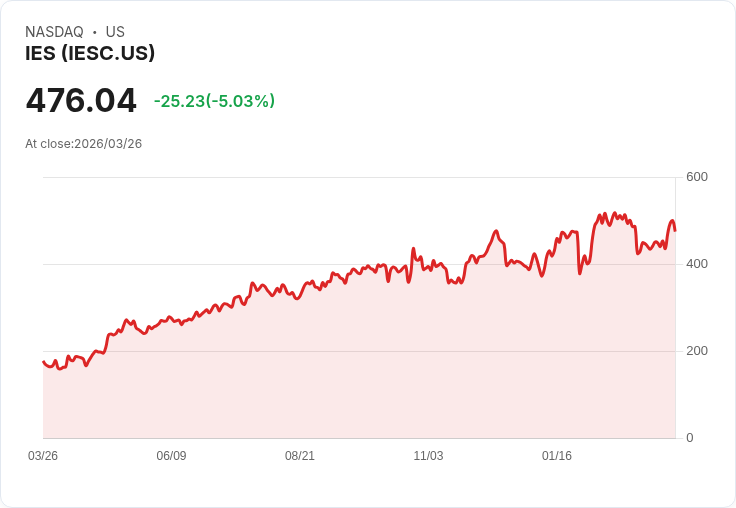Click the 200 y-axis label
The width and height of the screenshot is (736, 508).
[x=697, y=351]
